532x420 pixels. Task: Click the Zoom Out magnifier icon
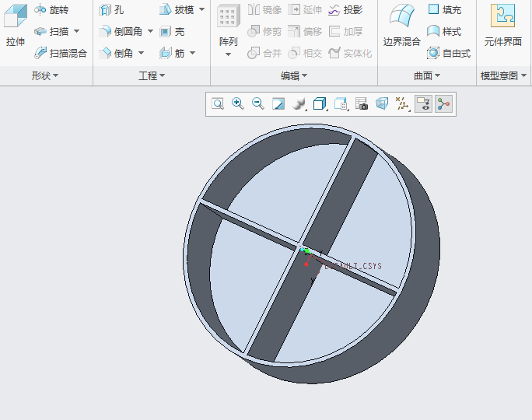tap(258, 104)
